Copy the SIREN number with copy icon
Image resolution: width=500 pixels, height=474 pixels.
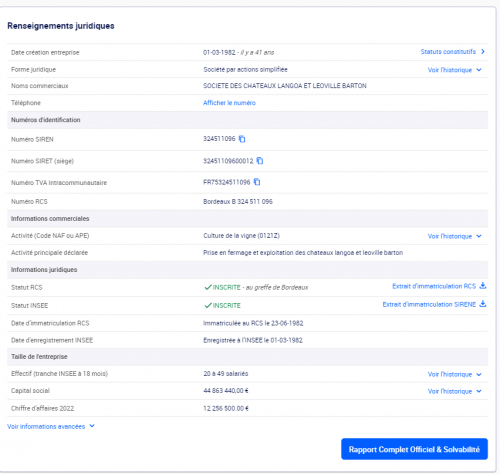coord(242,139)
